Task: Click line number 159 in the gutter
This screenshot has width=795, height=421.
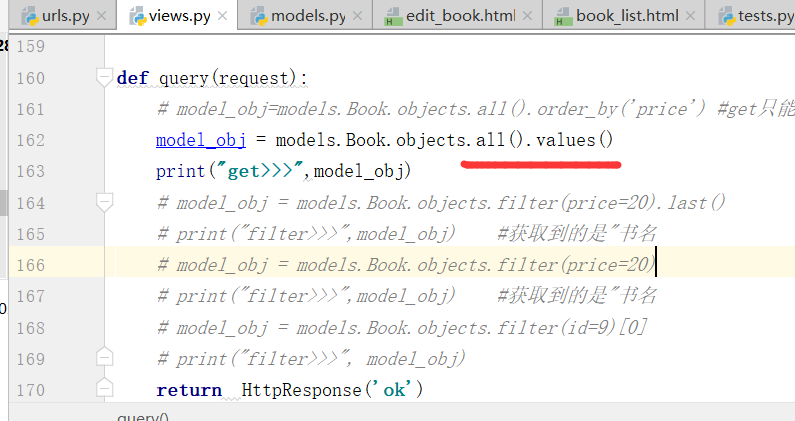Action: pyautogui.click(x=30, y=47)
